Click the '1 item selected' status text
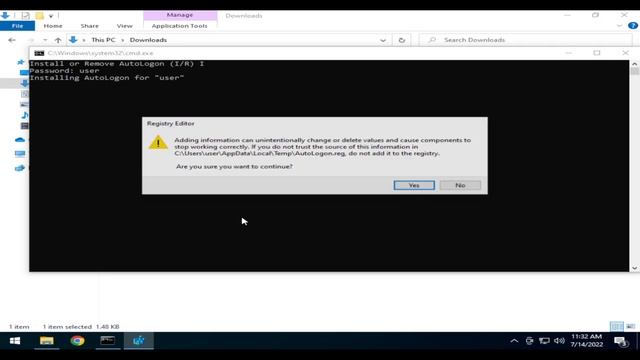This screenshot has width=640, height=360. (67, 327)
